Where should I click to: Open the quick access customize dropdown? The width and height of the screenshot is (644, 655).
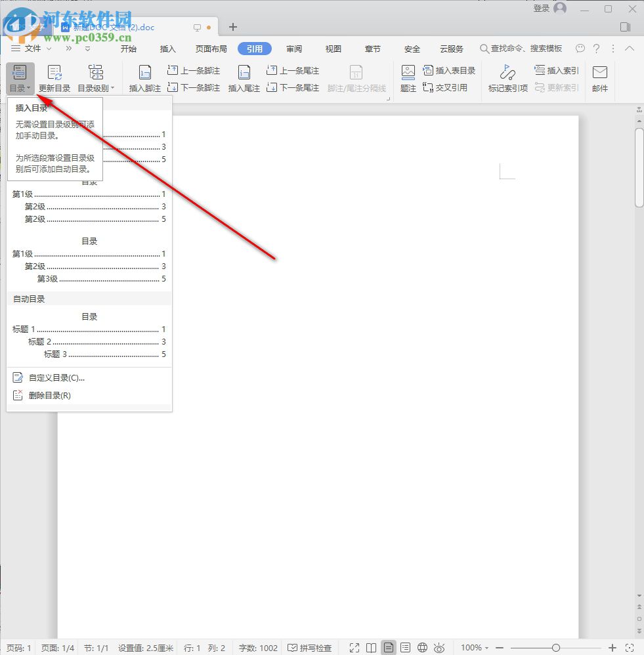87,49
